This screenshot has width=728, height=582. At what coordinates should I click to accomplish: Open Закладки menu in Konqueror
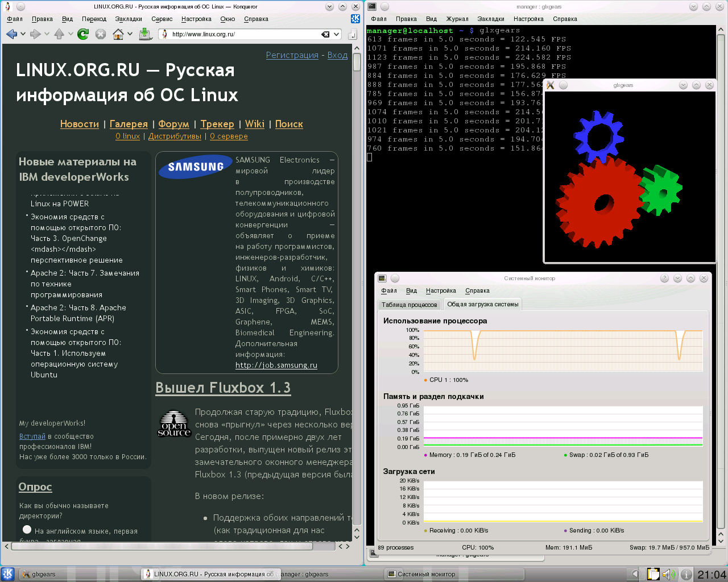coord(129,19)
